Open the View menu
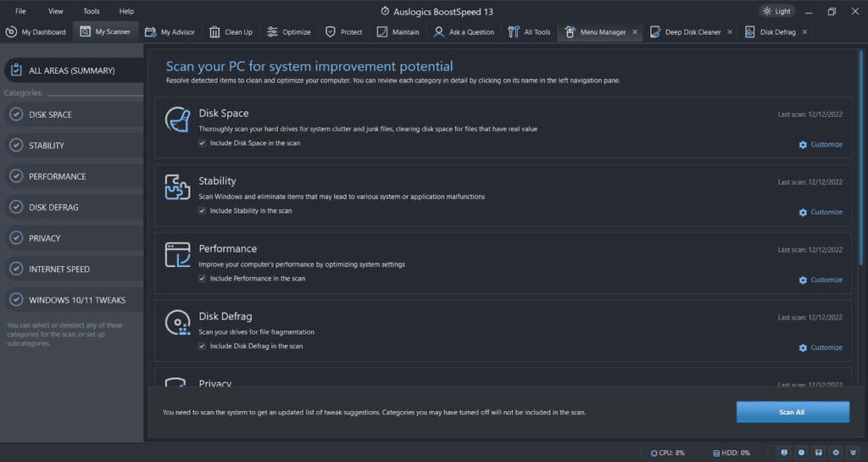Viewport: 868px width, 462px height. click(x=55, y=11)
